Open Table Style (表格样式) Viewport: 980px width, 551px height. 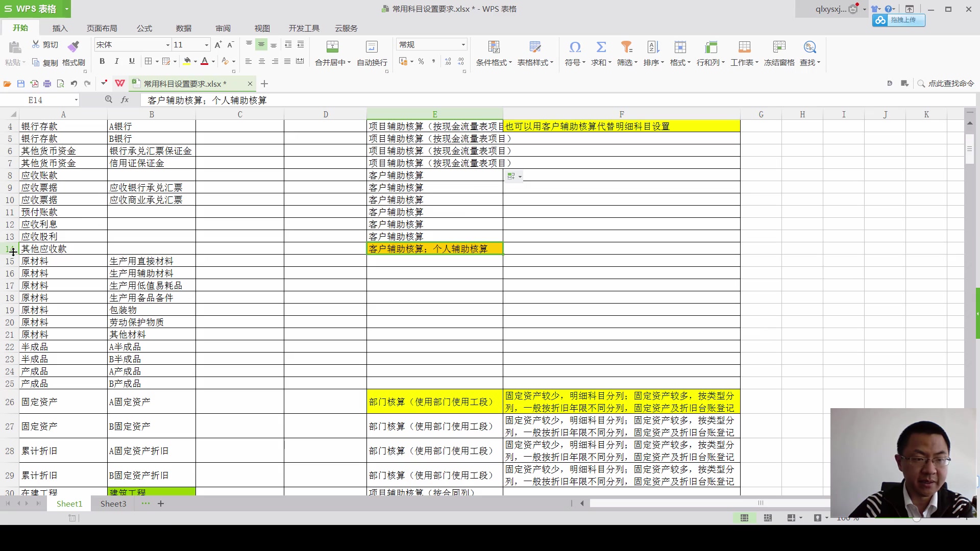(535, 54)
